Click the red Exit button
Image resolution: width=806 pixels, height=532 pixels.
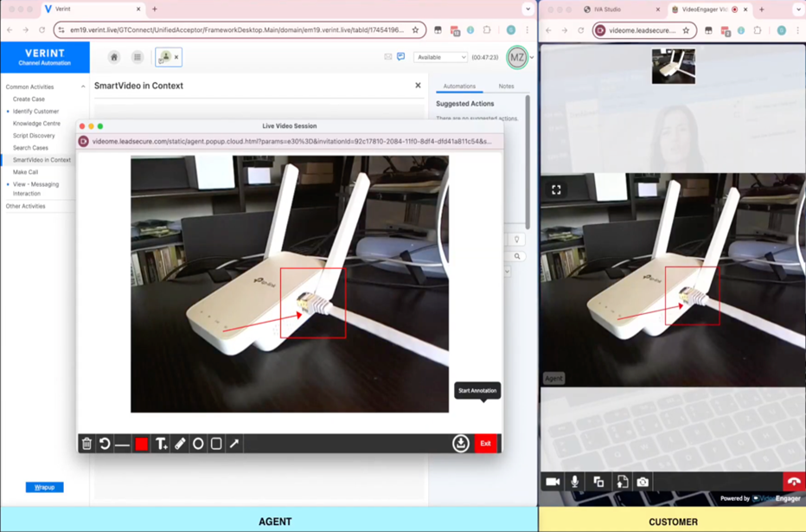click(x=486, y=444)
